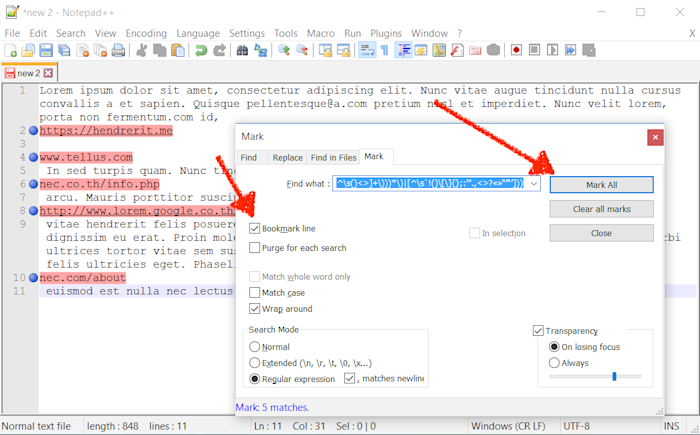The width and height of the screenshot is (700, 435).
Task: Close the Mark dialog with red X
Action: click(x=655, y=137)
